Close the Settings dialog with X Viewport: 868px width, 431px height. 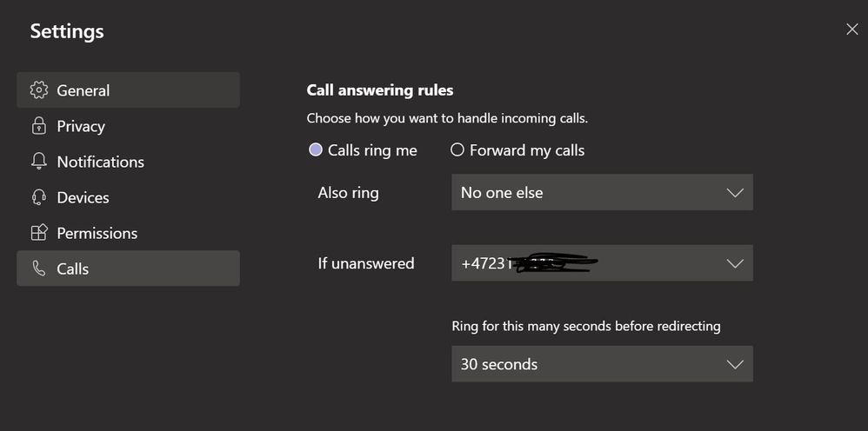(x=851, y=30)
